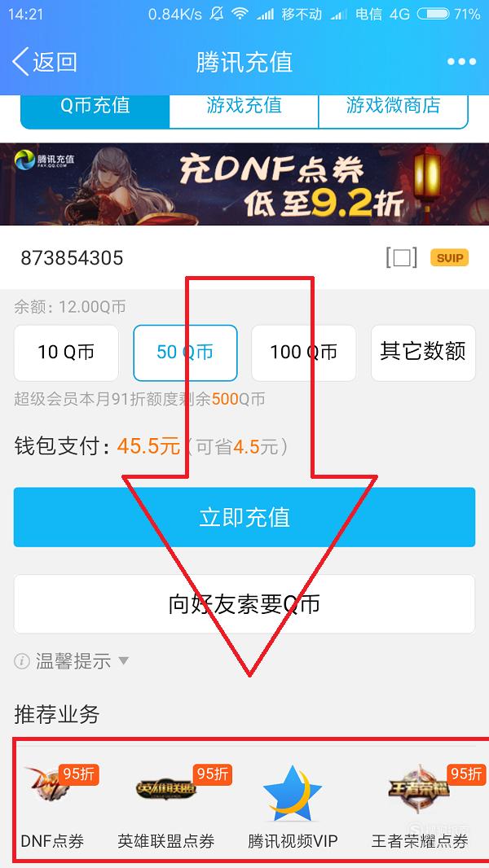Select the 10 Q币 amount option
489x868 pixels.
66,353
